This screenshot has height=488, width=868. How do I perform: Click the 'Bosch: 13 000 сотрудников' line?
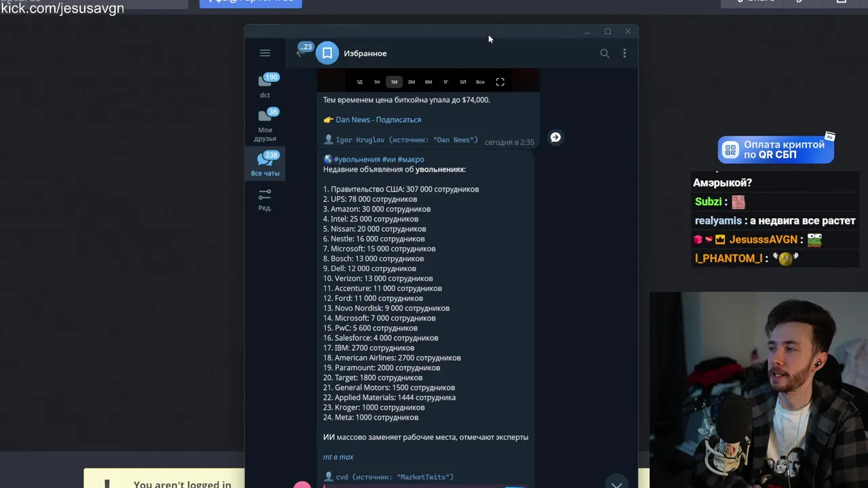373,259
